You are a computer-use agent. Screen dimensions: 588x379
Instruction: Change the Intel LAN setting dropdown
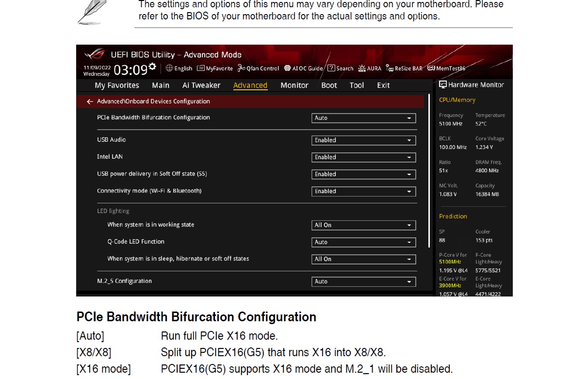click(363, 157)
